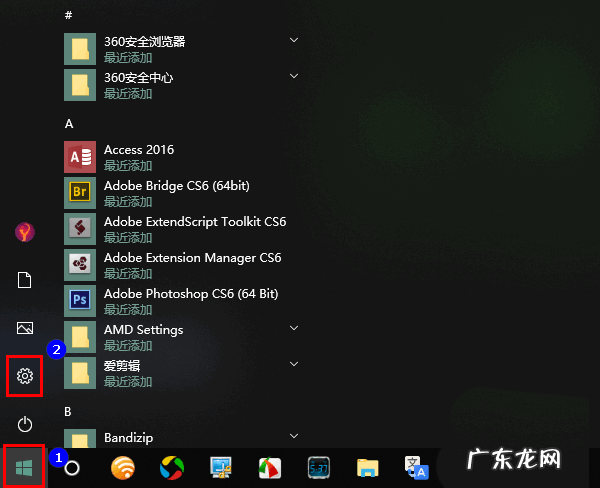Click Adobe ExtendScript Toolkit CS6 label
600x488 pixels.
(195, 222)
